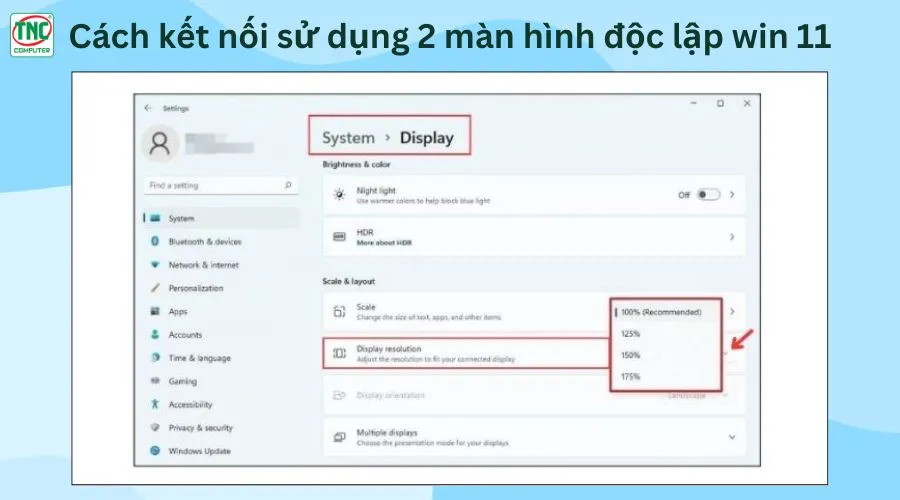Click the Personalization brush icon
This screenshot has height=500, width=900.
[x=155, y=288]
